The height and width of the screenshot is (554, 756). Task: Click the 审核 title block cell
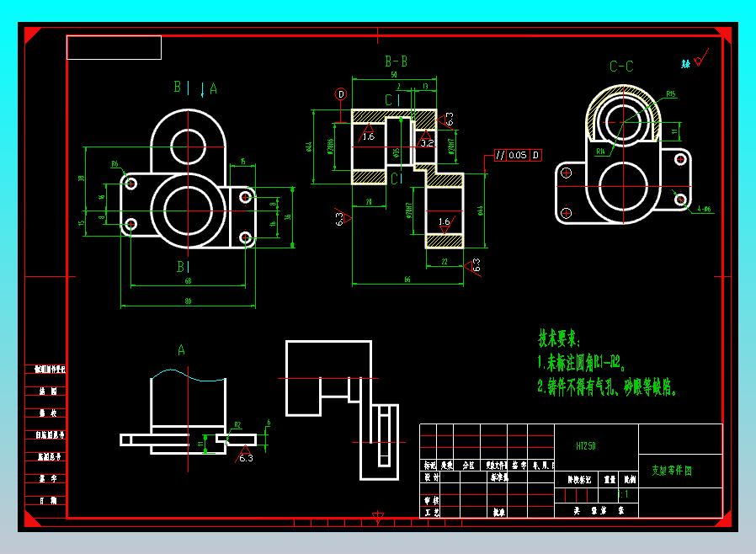coord(432,500)
